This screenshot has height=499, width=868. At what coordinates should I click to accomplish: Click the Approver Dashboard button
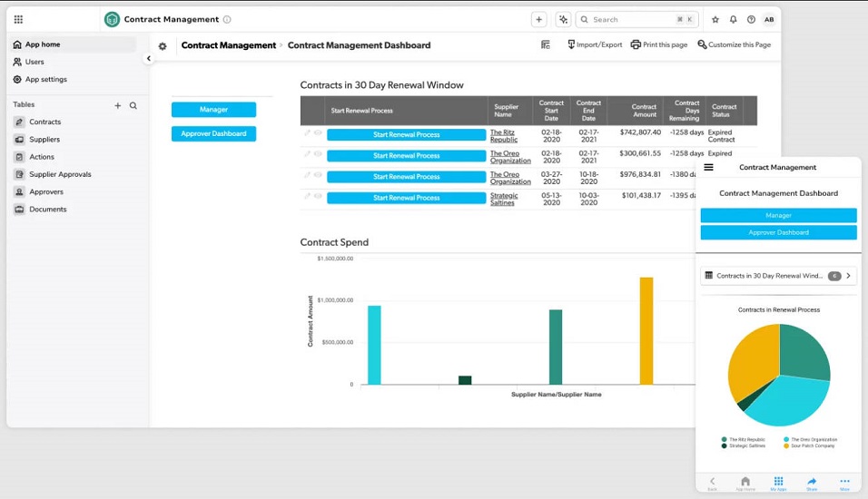tap(213, 133)
